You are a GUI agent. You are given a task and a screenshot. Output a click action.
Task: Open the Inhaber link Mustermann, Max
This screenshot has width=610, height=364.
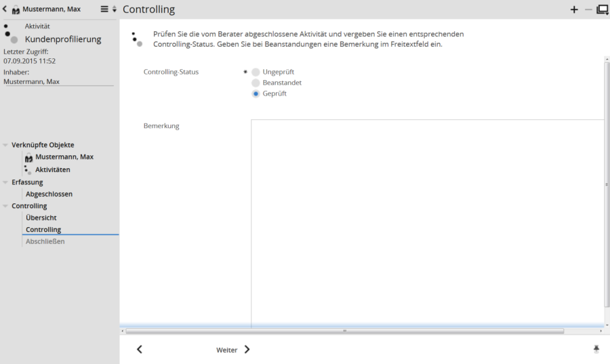coord(31,81)
